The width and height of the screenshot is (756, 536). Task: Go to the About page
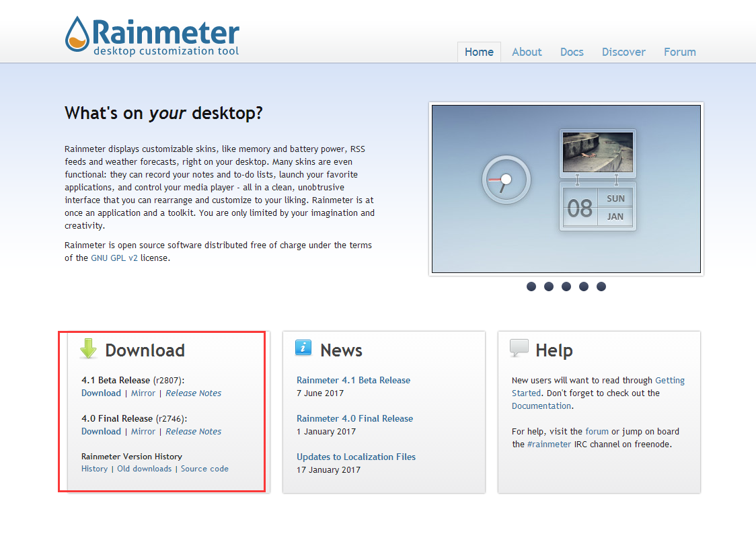(527, 52)
